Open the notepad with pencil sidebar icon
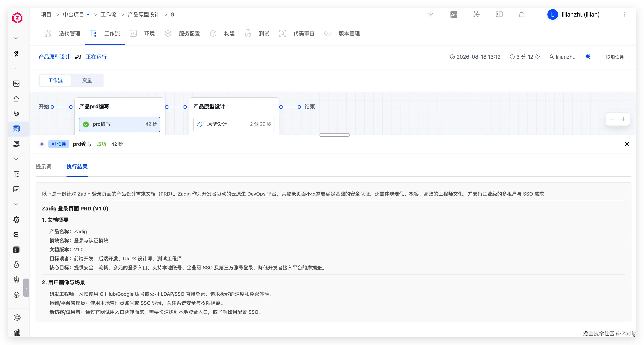This screenshot has width=644, height=345. pyautogui.click(x=17, y=189)
